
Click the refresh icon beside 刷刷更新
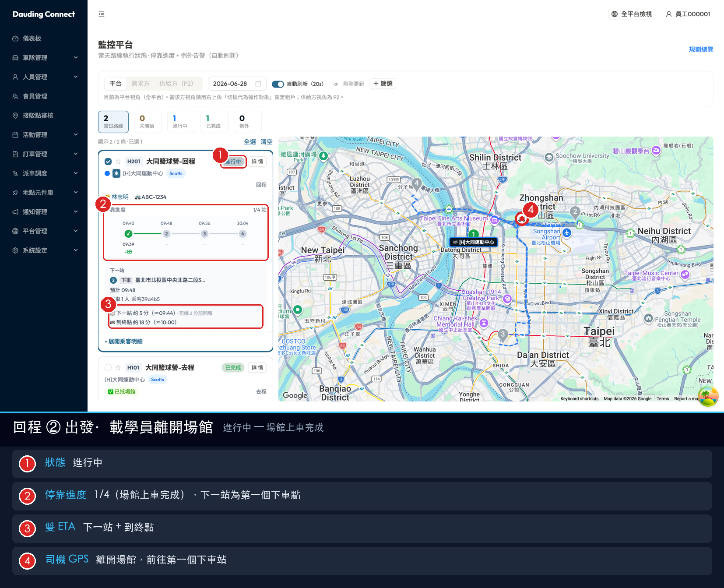(336, 84)
